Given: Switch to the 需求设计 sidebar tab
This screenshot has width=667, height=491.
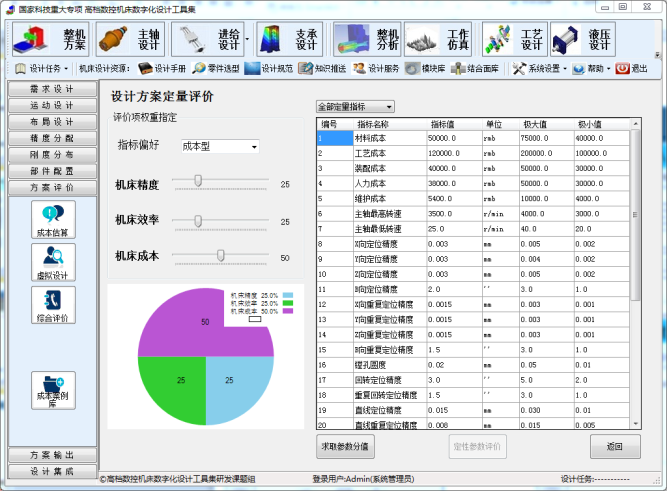Looking at the screenshot, I should 52,89.
